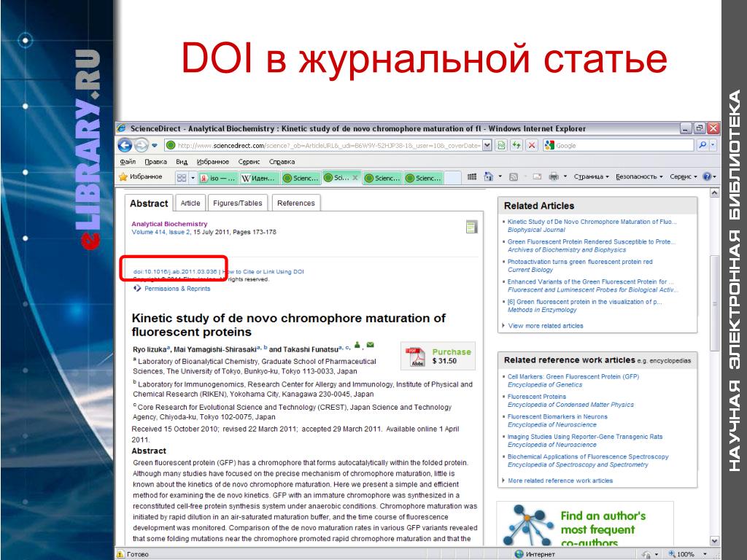The height and width of the screenshot is (560, 747).
Task: Click the browser Forward arrow button
Action: [142, 145]
